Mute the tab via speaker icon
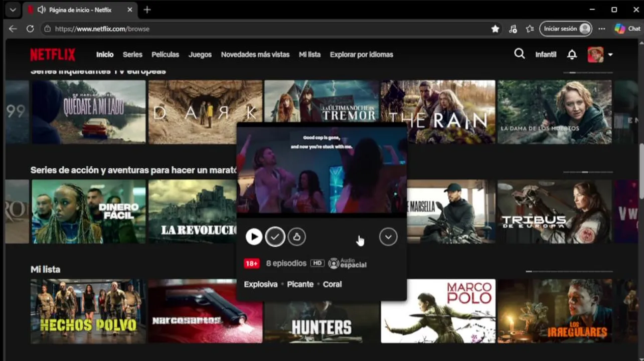Image resolution: width=644 pixels, height=361 pixels. pyautogui.click(x=41, y=10)
